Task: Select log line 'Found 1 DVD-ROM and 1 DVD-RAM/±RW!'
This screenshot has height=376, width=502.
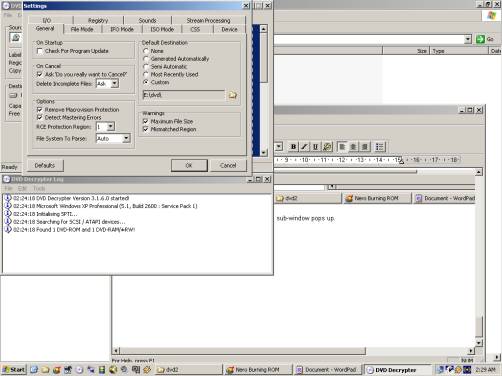Action: [x=74, y=230]
